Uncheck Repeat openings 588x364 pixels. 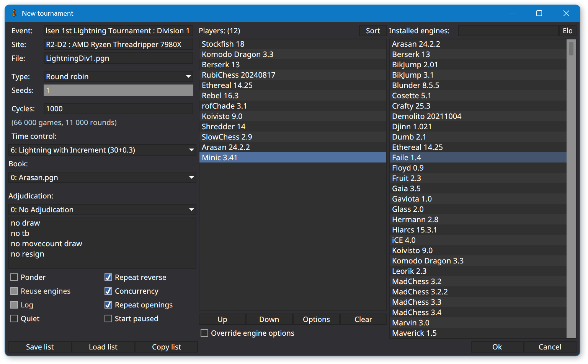pyautogui.click(x=108, y=305)
